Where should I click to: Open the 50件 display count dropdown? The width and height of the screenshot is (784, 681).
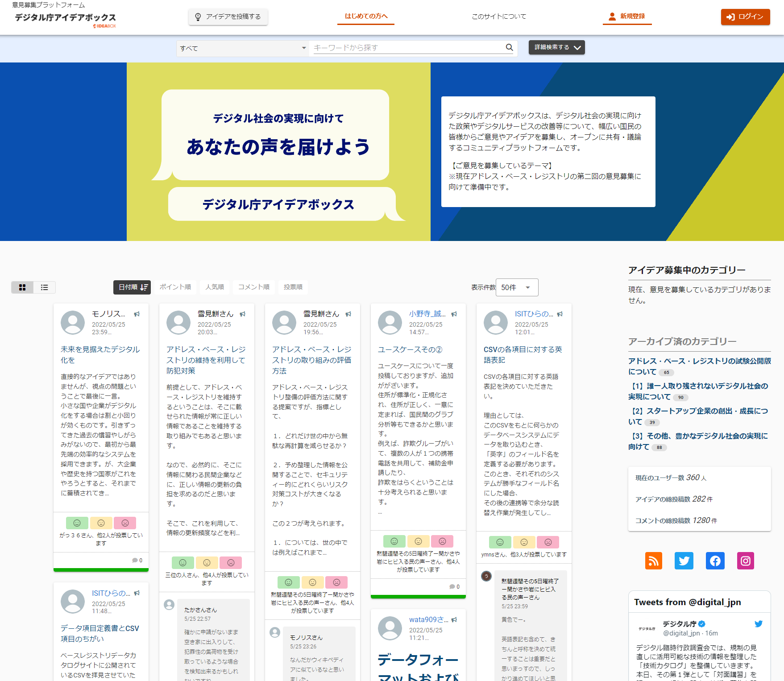(x=517, y=287)
